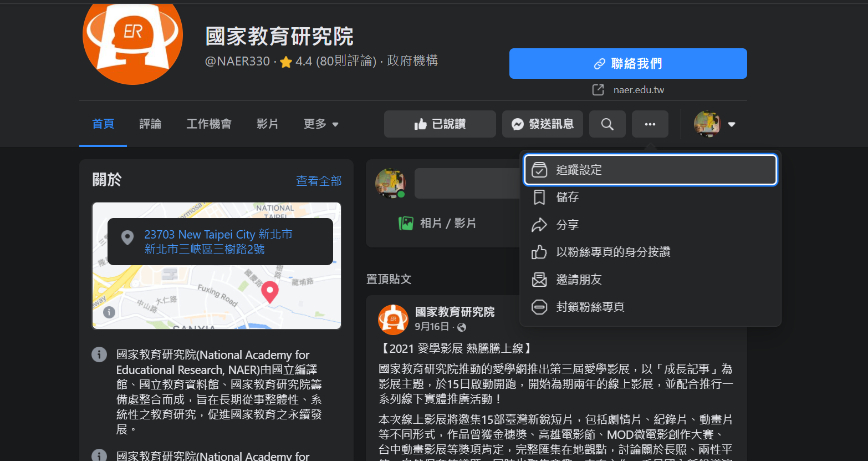The width and height of the screenshot is (868, 461).
Task: Click the Messenger icon on 發送訊息
Action: click(518, 124)
